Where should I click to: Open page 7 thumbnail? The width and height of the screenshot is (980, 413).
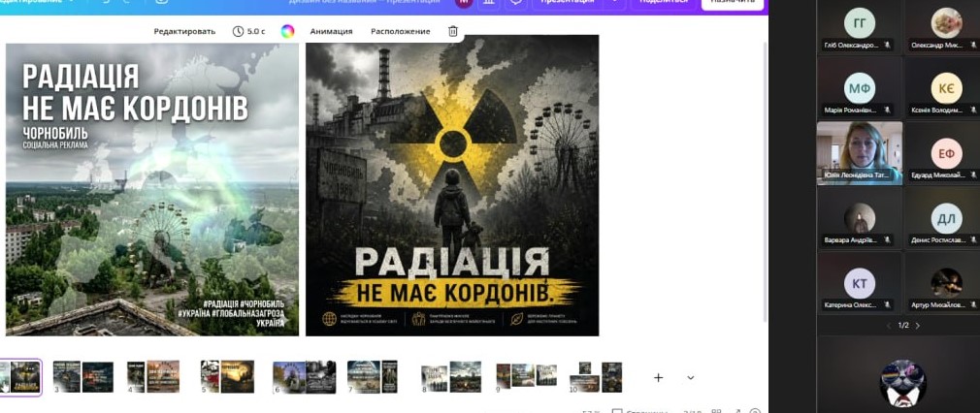coord(373,377)
